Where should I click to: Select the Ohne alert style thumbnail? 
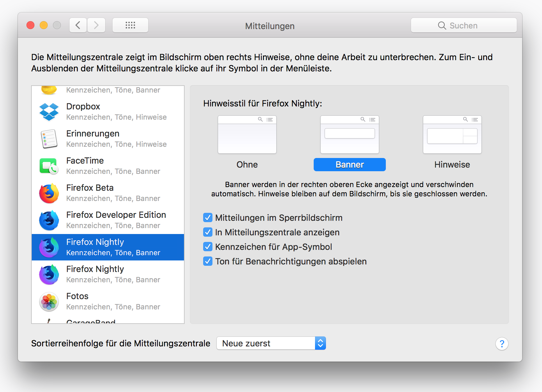coord(247,135)
